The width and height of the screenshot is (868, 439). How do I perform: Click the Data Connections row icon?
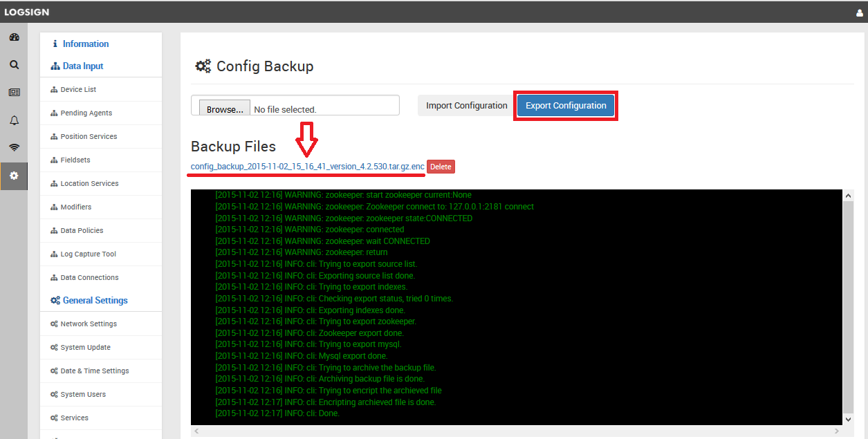54,278
